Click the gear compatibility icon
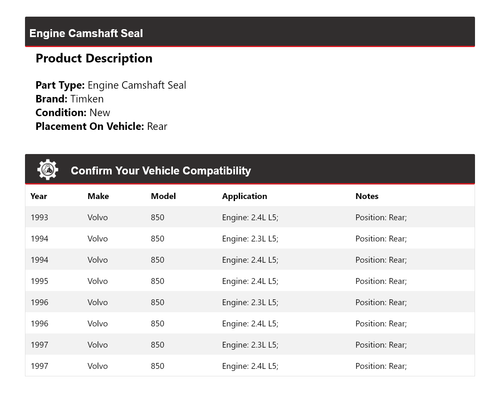 coord(47,170)
